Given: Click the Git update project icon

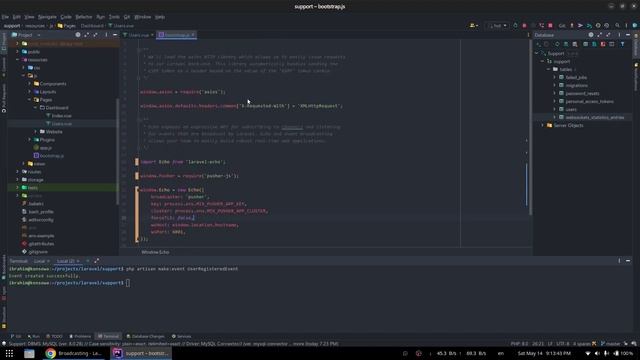Looking at the screenshot, I should (x=571, y=25).
